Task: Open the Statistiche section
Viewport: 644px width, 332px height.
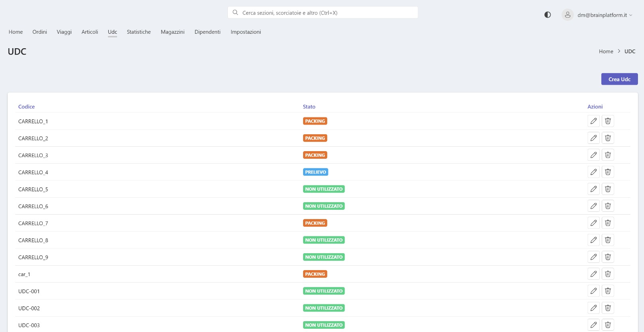Action: pyautogui.click(x=138, y=32)
